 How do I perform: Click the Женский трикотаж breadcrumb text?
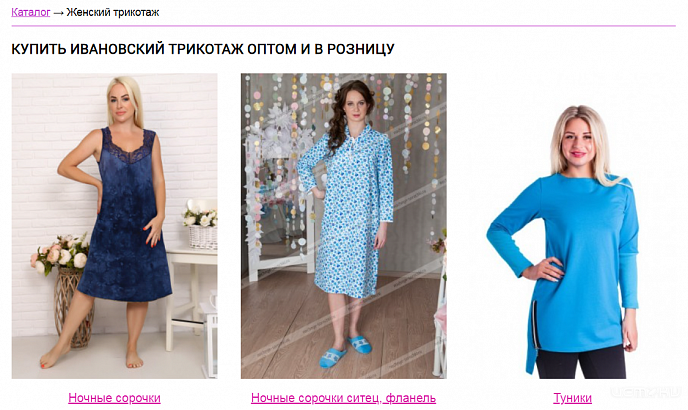tap(113, 12)
